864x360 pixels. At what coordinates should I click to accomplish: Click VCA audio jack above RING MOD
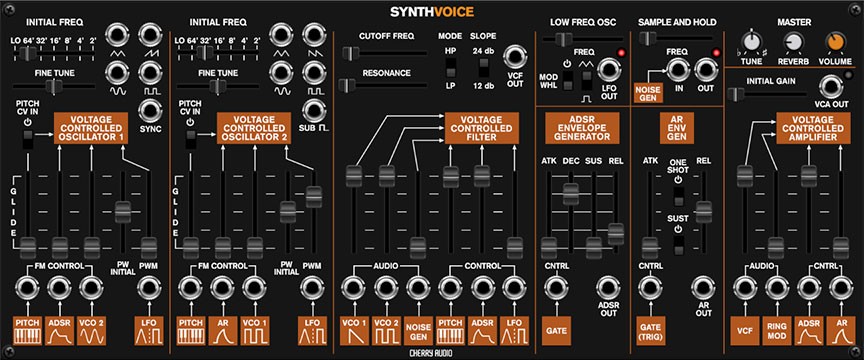coord(776,287)
